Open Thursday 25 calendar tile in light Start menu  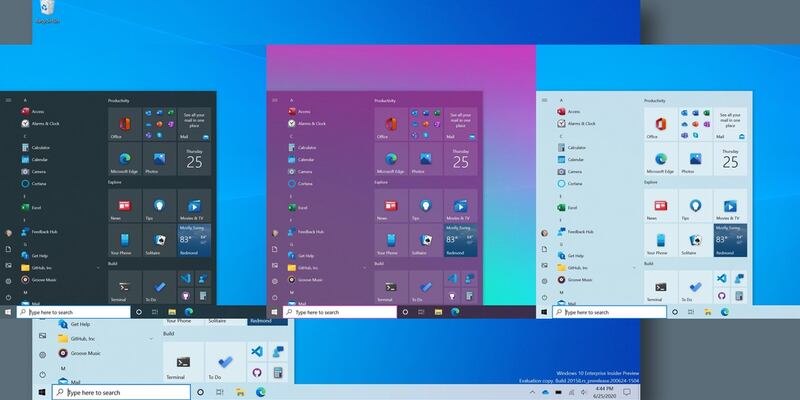pos(730,158)
